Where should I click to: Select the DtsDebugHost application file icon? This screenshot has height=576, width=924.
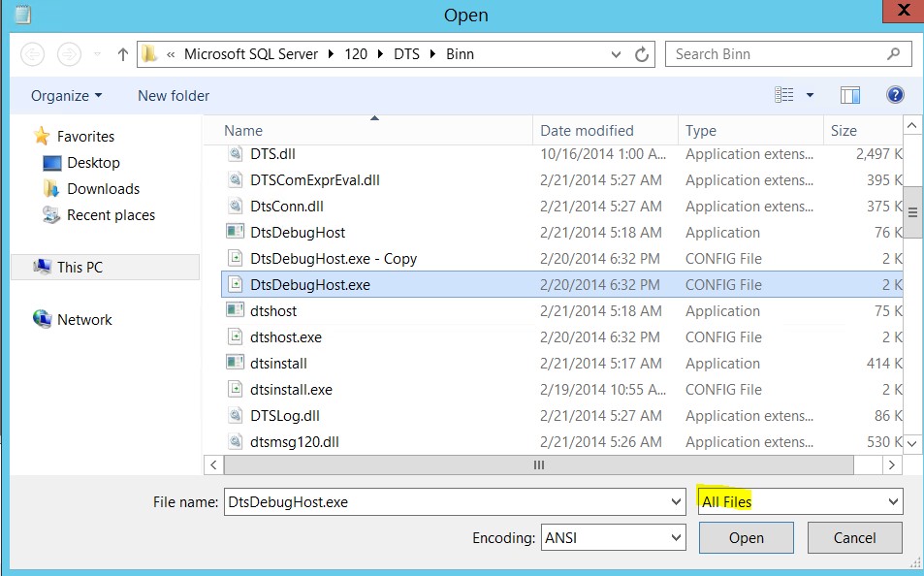click(x=235, y=233)
